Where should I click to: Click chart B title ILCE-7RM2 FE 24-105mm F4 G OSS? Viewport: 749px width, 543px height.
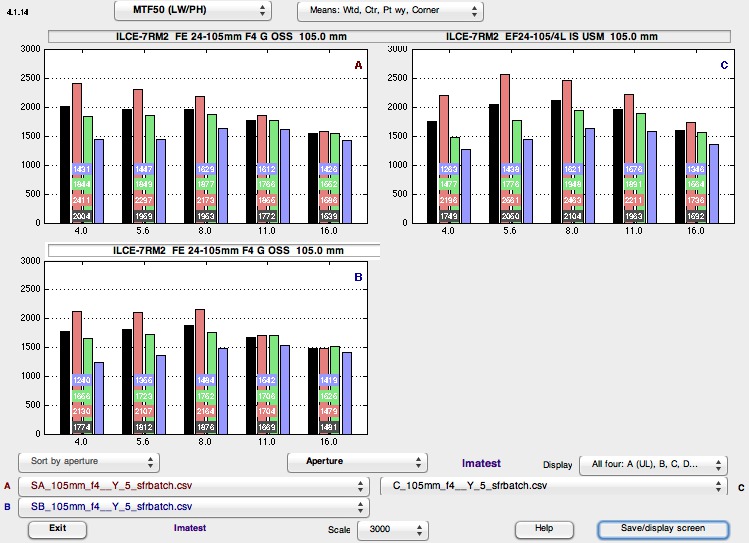pyautogui.click(x=228, y=251)
